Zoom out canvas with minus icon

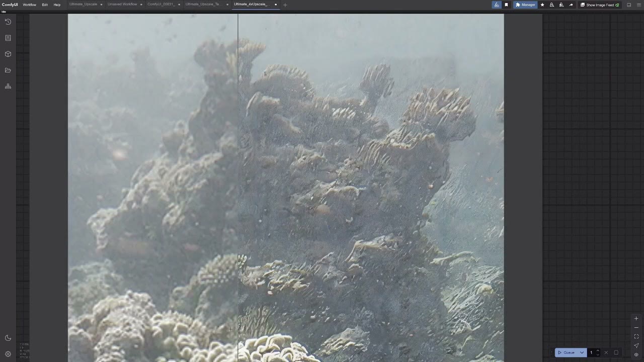click(x=636, y=327)
